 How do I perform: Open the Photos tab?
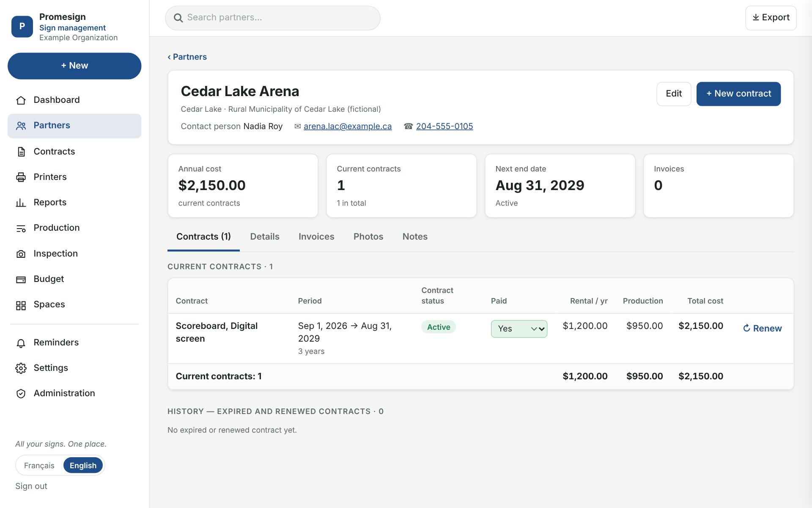[368, 237]
